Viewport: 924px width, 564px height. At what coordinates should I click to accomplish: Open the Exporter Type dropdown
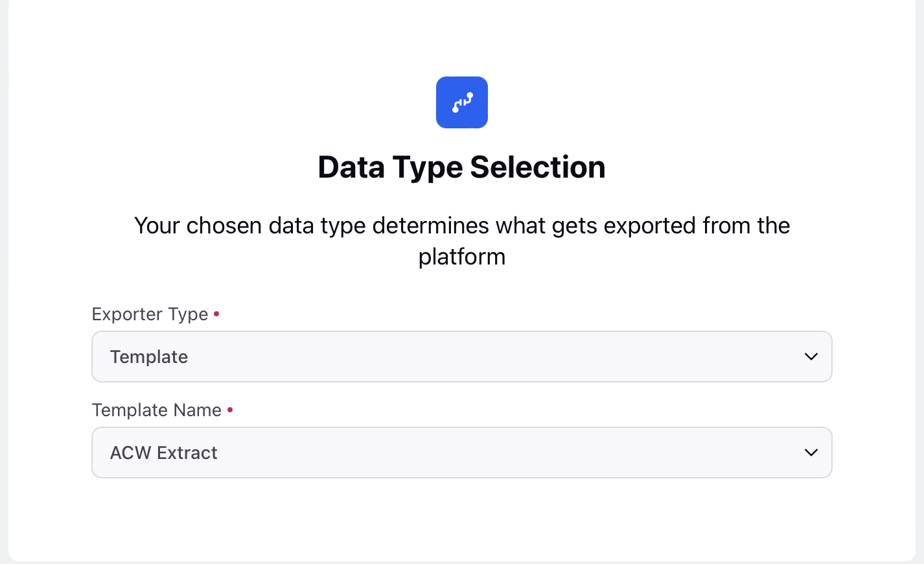pos(462,357)
